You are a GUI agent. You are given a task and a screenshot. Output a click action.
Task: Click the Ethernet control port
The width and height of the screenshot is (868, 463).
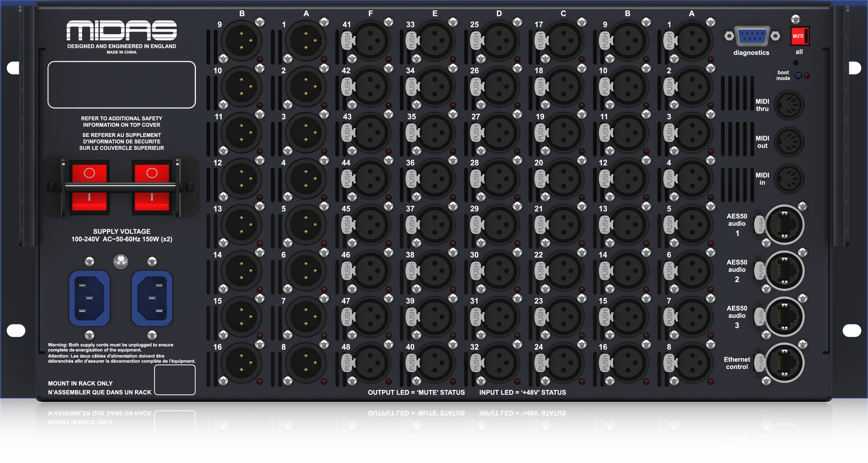(784, 363)
